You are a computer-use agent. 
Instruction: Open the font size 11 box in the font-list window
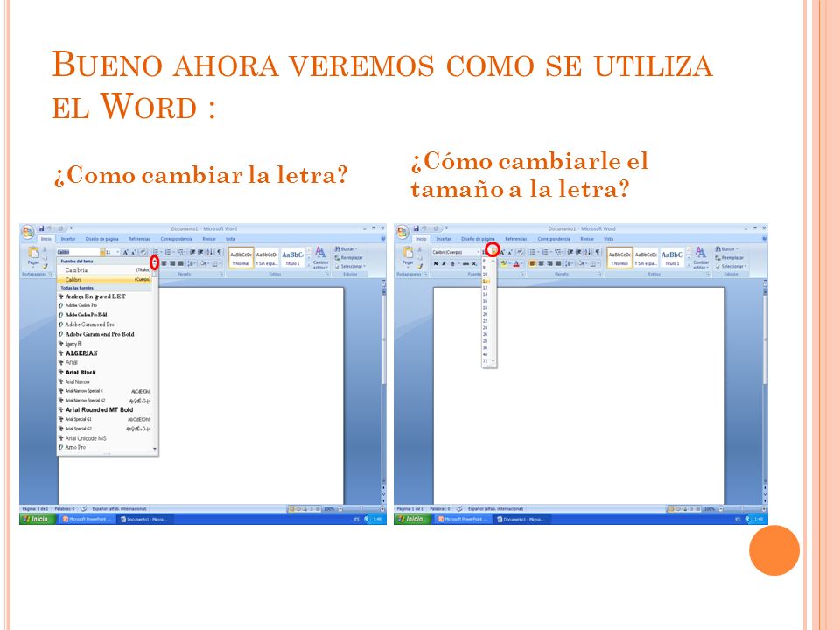(111, 252)
